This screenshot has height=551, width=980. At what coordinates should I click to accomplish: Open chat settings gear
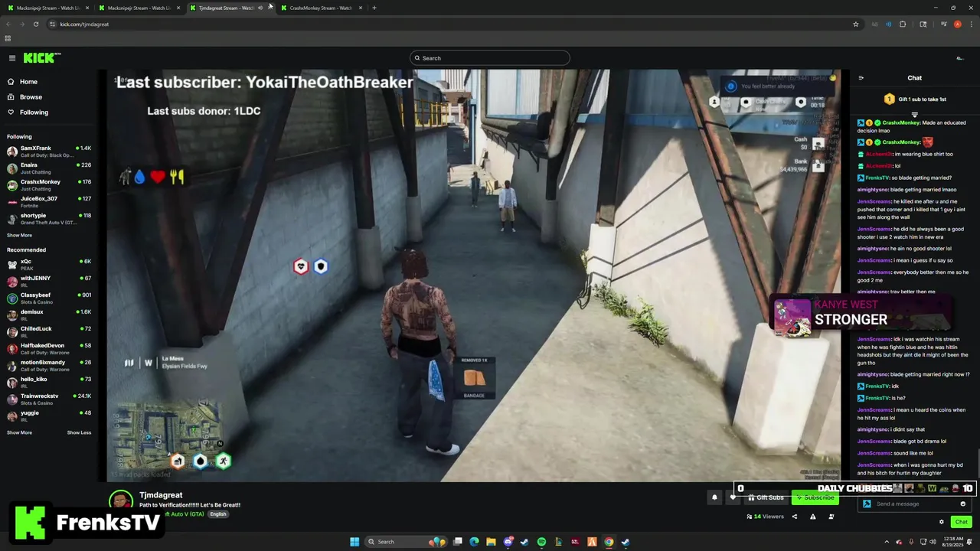pos(942,522)
